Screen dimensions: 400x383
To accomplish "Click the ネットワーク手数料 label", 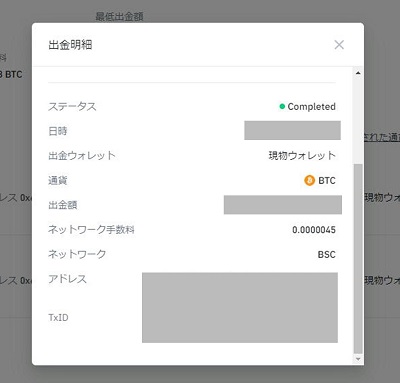I will (91, 229).
